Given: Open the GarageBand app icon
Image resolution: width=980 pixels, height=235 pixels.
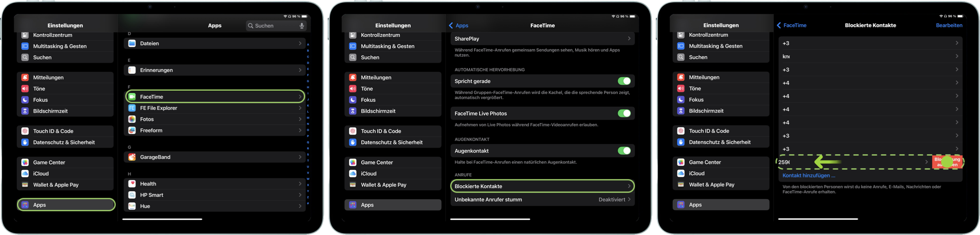Looking at the screenshot, I should pos(132,157).
